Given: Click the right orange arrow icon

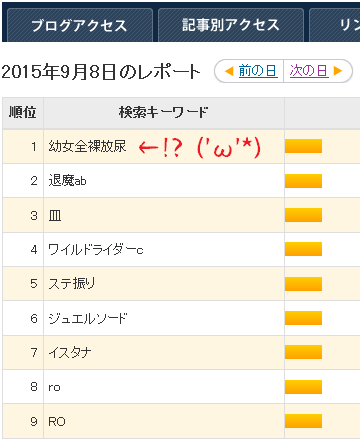Looking at the screenshot, I should pyautogui.click(x=338, y=71).
